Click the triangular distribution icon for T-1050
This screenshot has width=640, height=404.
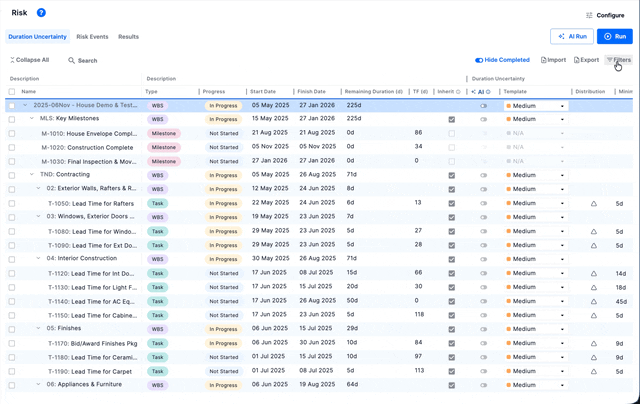593,203
